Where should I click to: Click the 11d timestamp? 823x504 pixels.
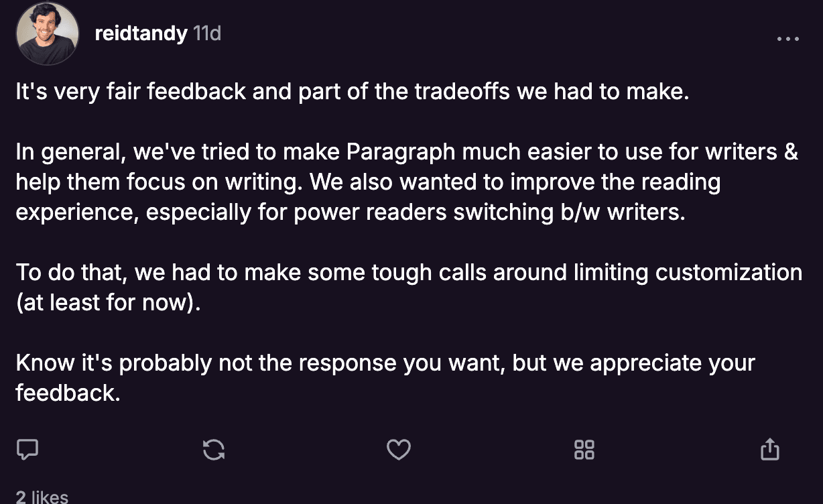[207, 34]
